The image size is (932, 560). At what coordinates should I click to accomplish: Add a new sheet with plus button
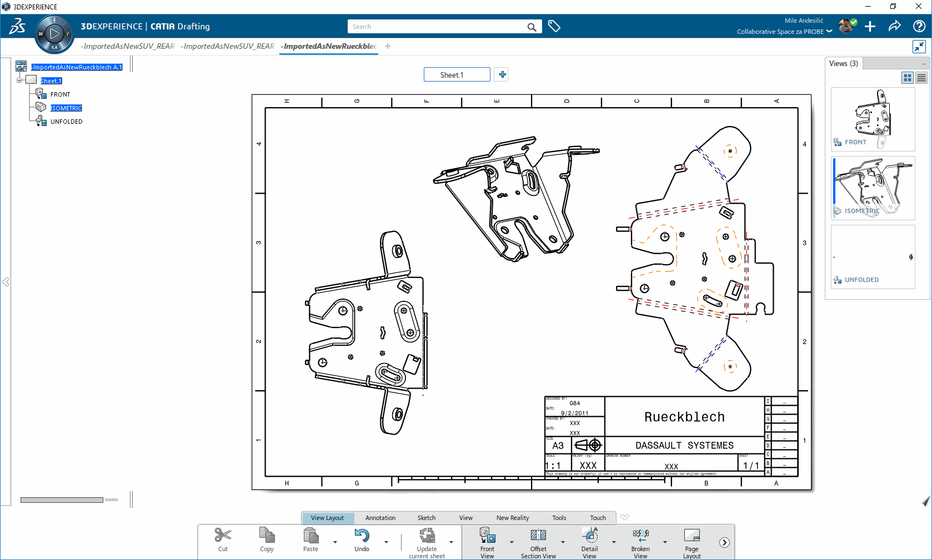[502, 74]
